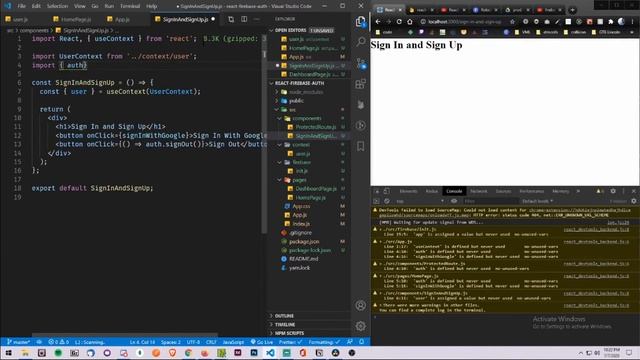Expand the TIMELINE section
640x360 pixels.
(x=309, y=324)
